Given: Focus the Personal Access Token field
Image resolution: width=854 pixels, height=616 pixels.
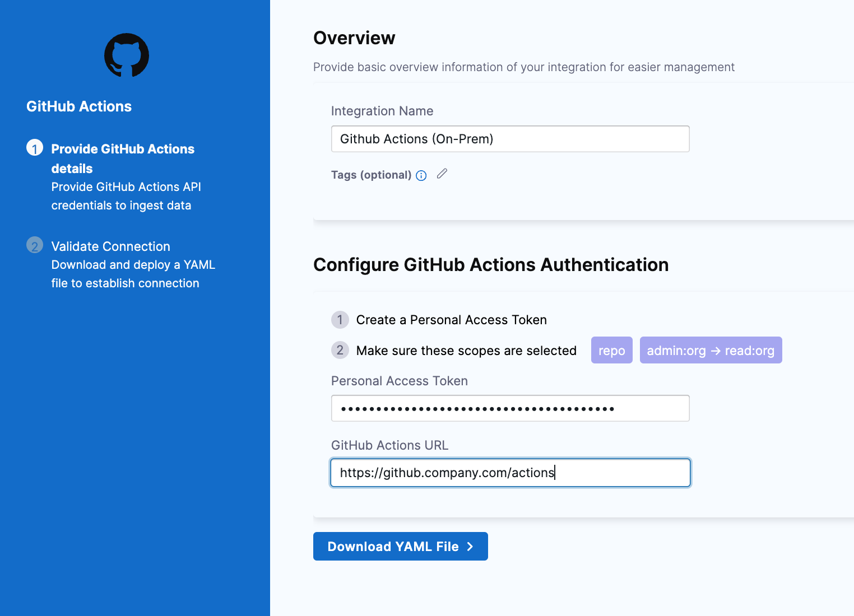Looking at the screenshot, I should pos(510,408).
